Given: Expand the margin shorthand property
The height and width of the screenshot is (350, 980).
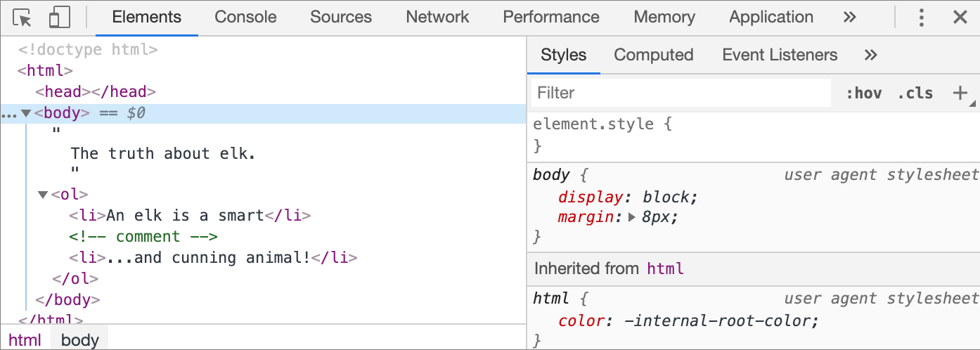Looking at the screenshot, I should coord(632,217).
